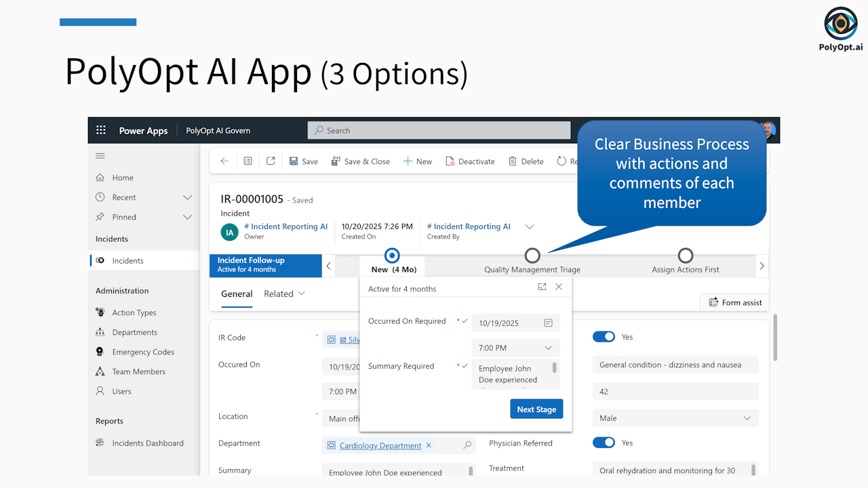
Task: Select the New (4 Mo) stage circle
Action: click(x=392, y=256)
